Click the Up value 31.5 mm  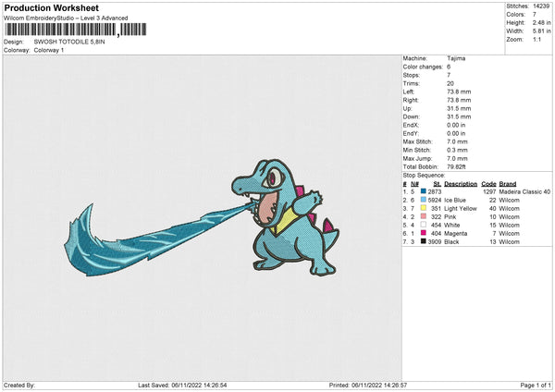point(459,108)
